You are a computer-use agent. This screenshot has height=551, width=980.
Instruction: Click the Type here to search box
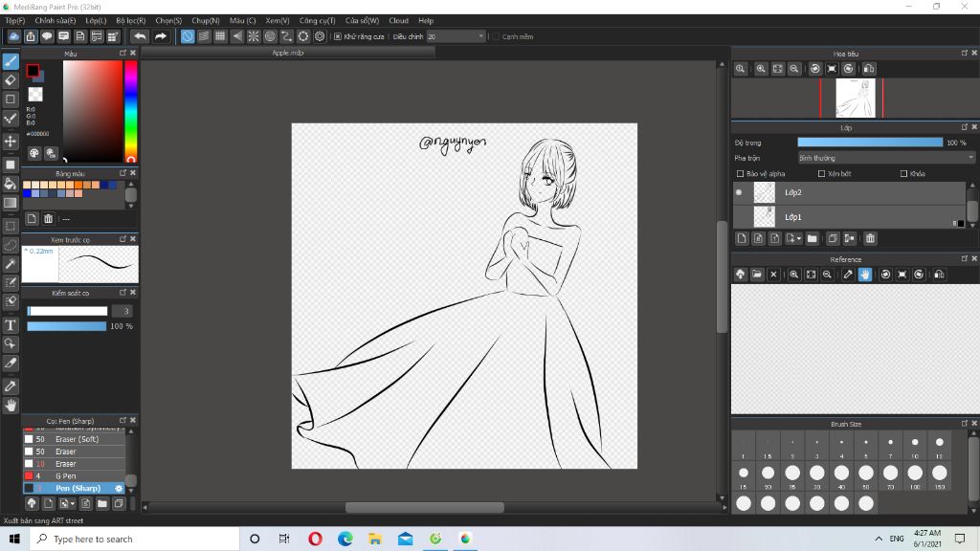pos(134,539)
